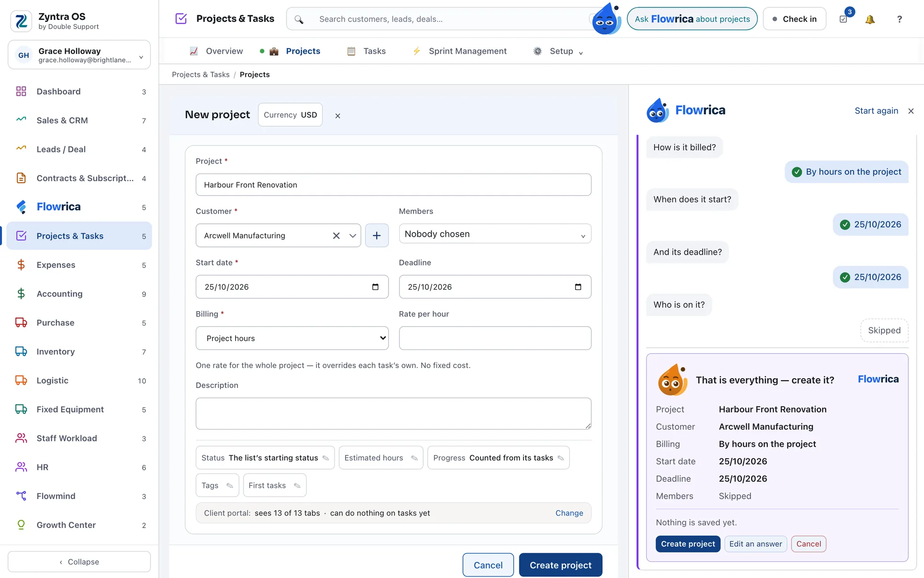Switch to the Tasks tab
Image resolution: width=924 pixels, height=578 pixels.
click(x=366, y=51)
